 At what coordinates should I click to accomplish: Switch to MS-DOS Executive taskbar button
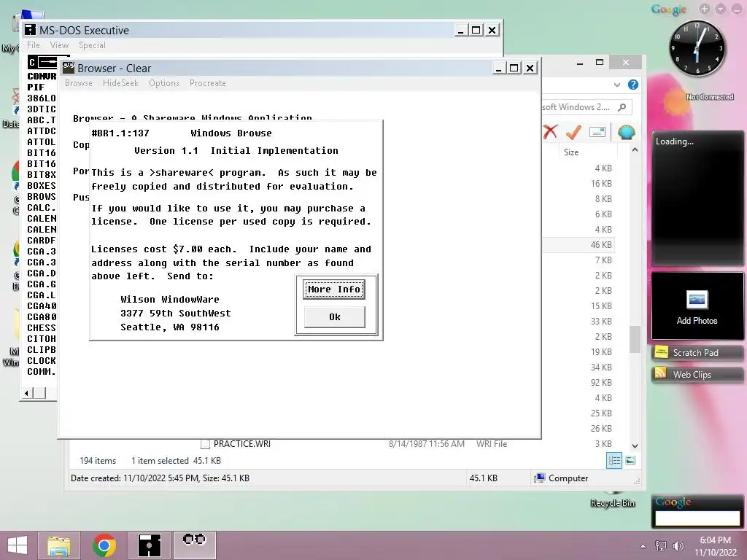click(149, 545)
